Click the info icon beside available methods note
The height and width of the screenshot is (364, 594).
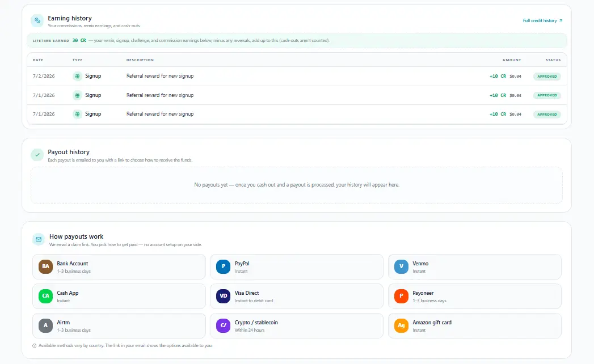pos(35,345)
